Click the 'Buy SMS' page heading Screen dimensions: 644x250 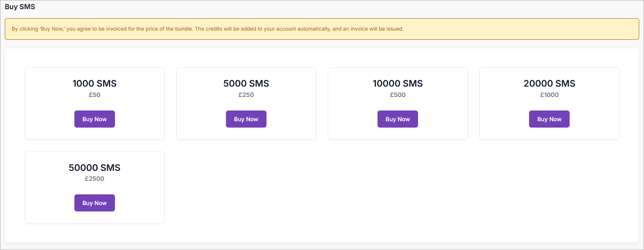(x=20, y=7)
